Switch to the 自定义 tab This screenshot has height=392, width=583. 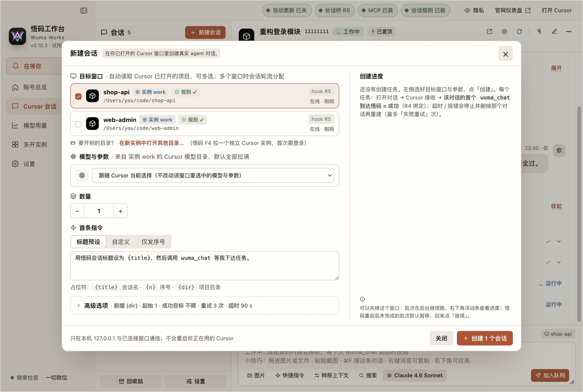(x=121, y=242)
